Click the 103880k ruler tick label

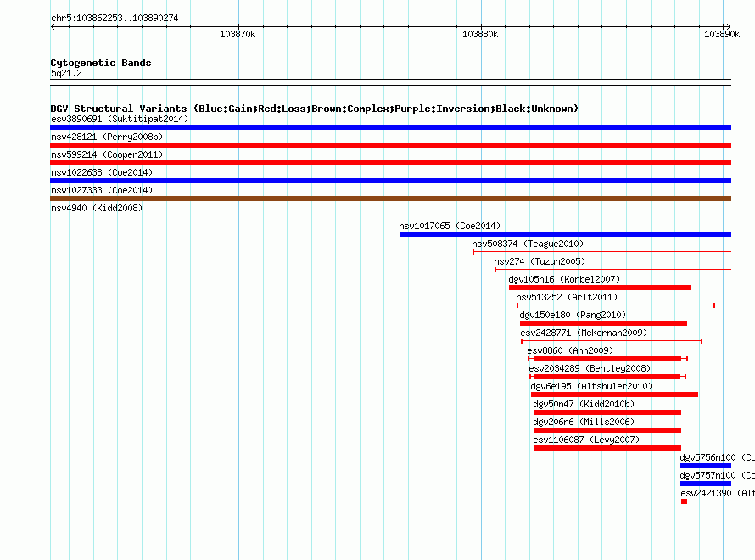[x=480, y=34]
